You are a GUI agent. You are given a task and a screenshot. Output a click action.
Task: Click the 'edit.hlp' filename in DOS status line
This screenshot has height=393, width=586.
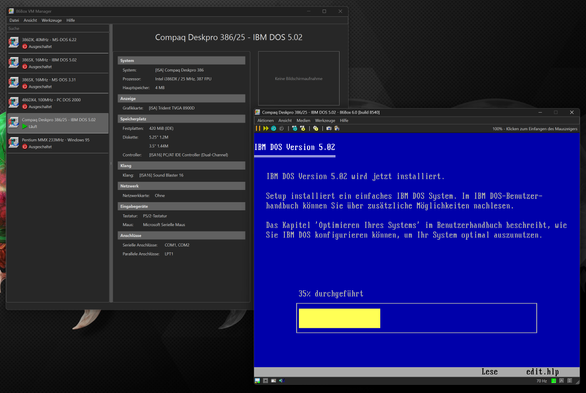coord(543,372)
